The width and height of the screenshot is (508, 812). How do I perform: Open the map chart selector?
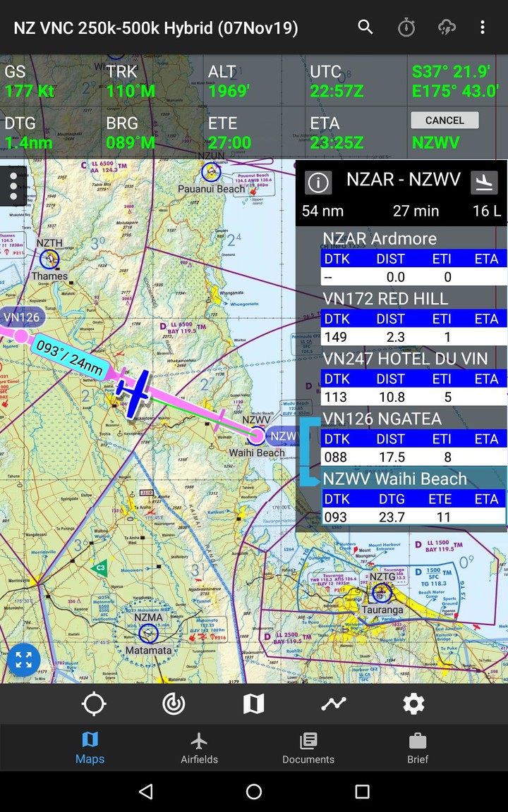click(253, 703)
